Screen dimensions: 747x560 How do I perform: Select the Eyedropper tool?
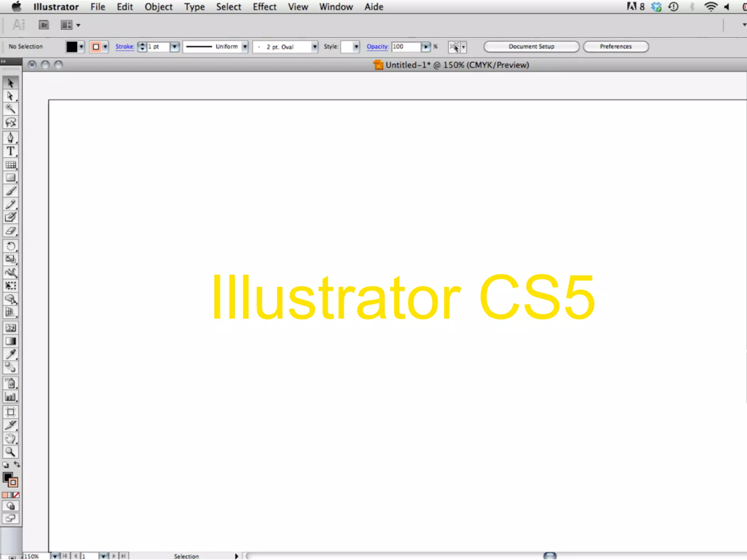[10, 354]
